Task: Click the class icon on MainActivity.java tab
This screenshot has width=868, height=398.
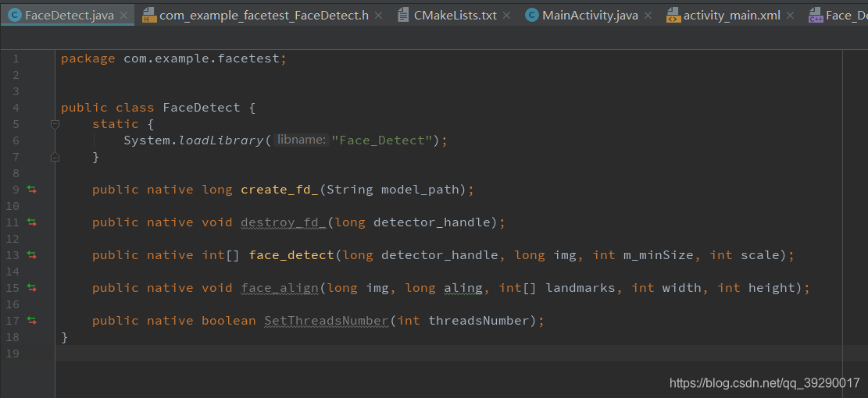Action: [532, 16]
